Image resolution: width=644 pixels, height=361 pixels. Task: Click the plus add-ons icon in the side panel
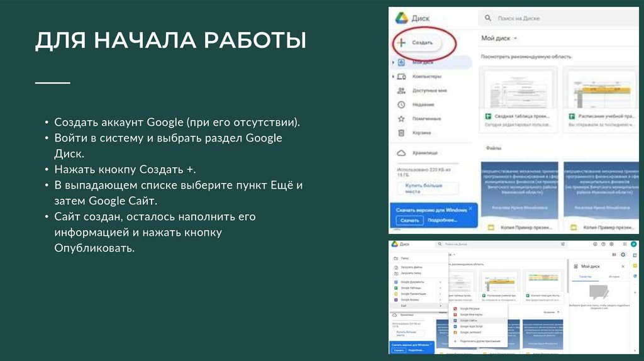[x=635, y=292]
